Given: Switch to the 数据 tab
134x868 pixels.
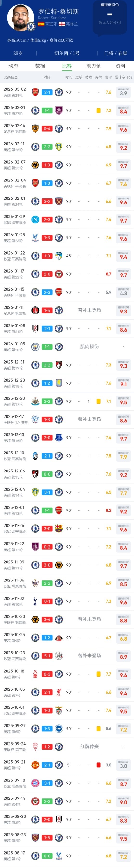Looking at the screenshot, I should click(40, 66).
